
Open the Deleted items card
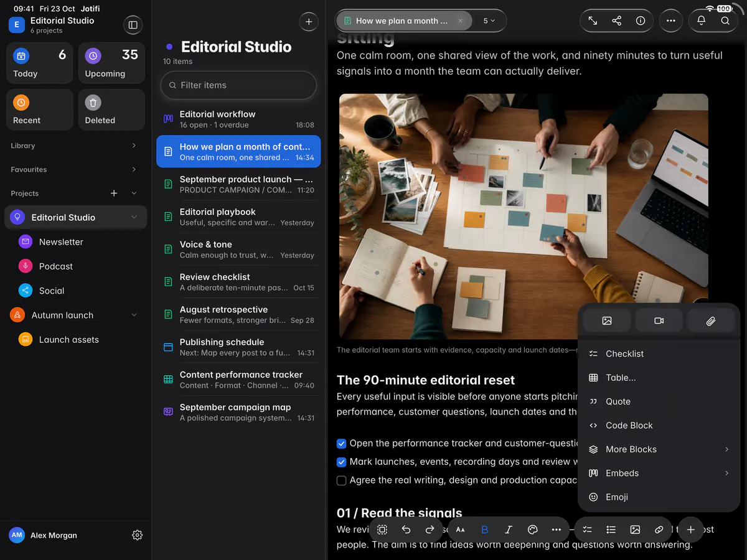point(111,110)
